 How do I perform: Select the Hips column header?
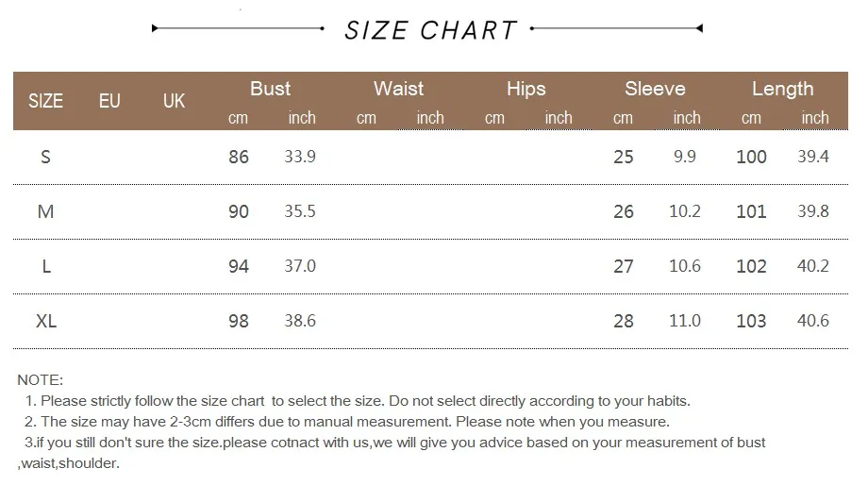526,89
